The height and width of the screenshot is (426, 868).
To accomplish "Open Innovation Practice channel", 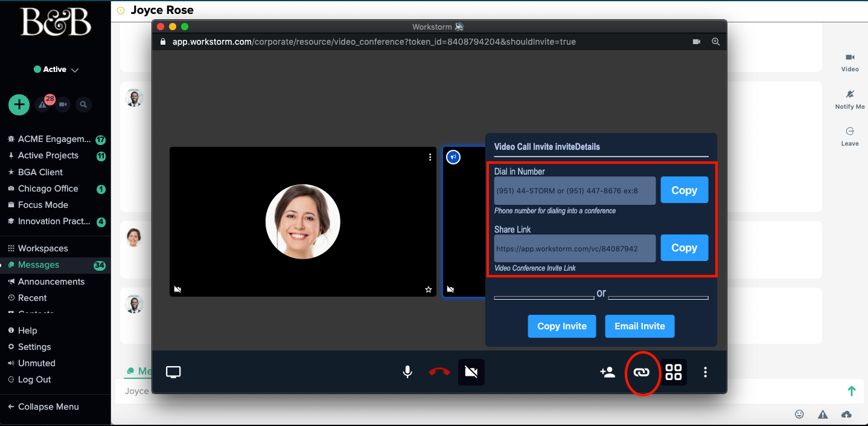I will [55, 221].
